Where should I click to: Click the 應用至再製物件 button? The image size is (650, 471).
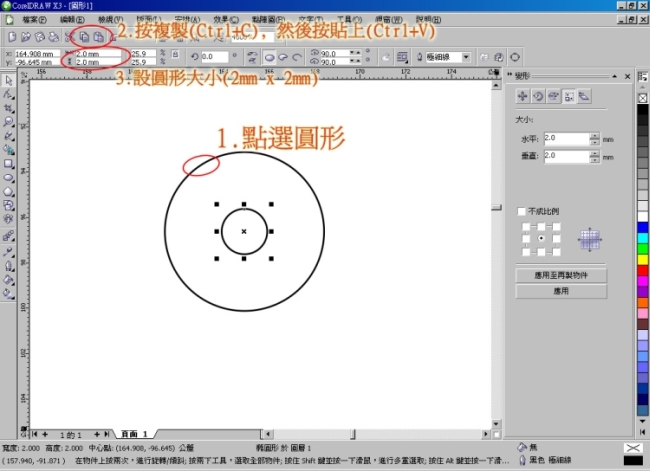(x=561, y=275)
